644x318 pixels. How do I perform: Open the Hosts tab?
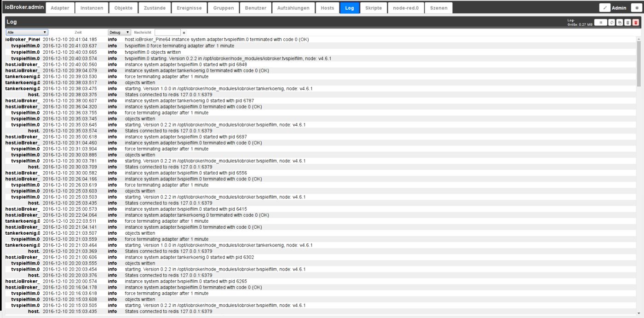click(x=328, y=8)
